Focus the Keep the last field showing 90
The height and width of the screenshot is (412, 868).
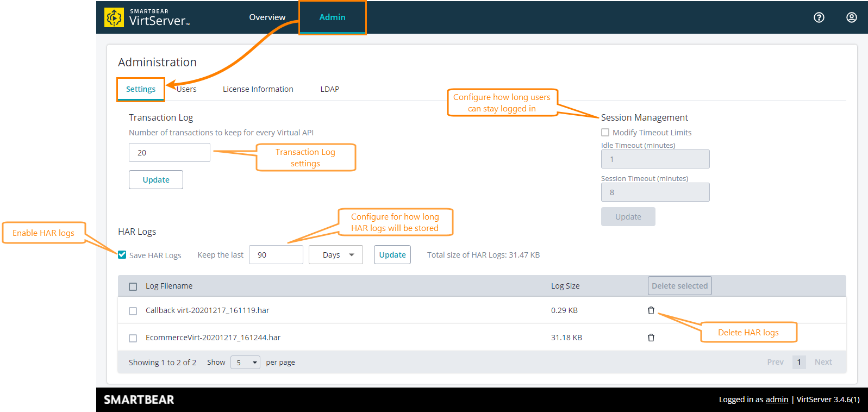pyautogui.click(x=276, y=255)
